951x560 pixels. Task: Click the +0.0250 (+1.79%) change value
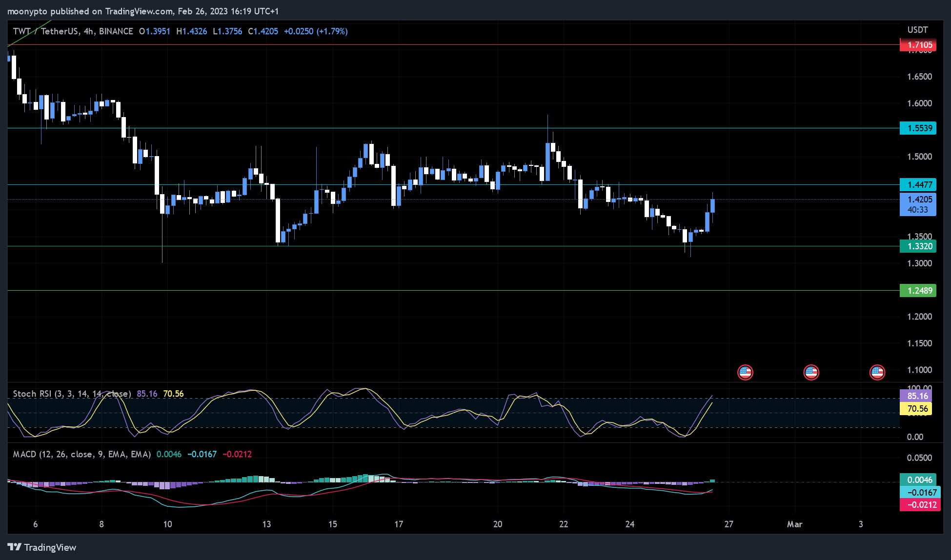click(316, 31)
